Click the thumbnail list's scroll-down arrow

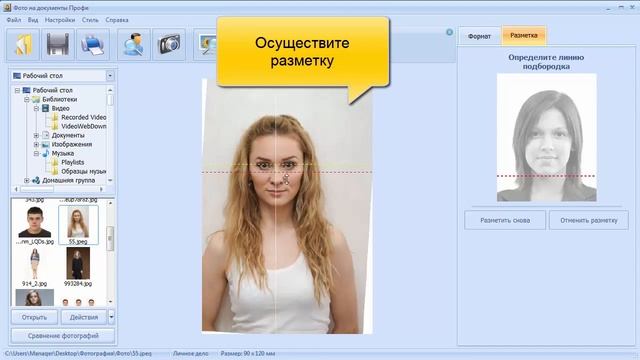(110, 302)
